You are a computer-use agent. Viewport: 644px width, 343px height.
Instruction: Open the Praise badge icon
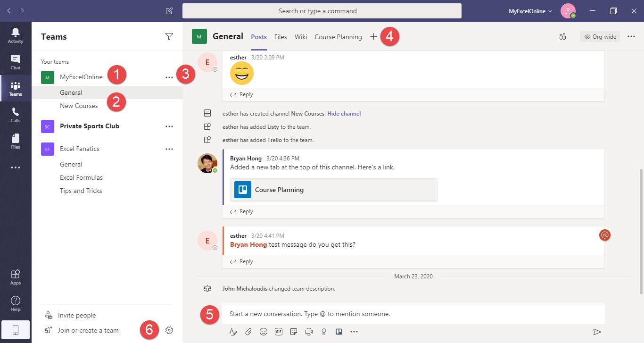coord(324,332)
